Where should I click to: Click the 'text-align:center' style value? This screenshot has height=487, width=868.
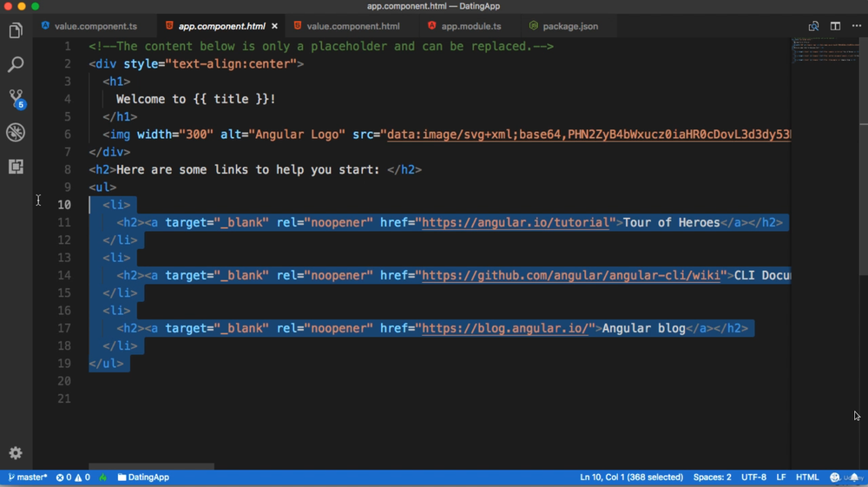coord(232,63)
